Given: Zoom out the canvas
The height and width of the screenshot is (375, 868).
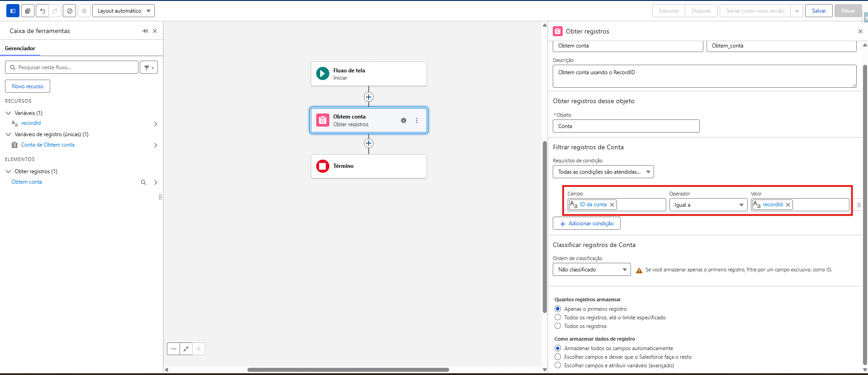Looking at the screenshot, I should (174, 349).
